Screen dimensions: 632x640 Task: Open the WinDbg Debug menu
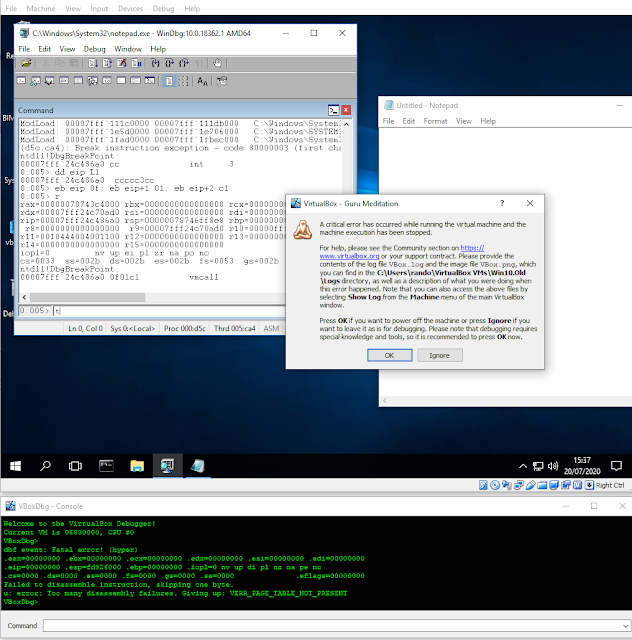pyautogui.click(x=95, y=49)
